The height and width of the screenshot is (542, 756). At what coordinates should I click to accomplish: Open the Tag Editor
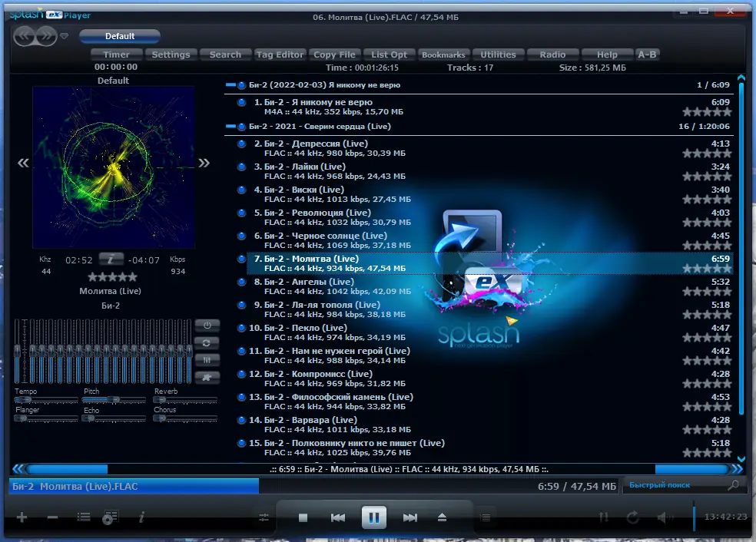tap(280, 55)
